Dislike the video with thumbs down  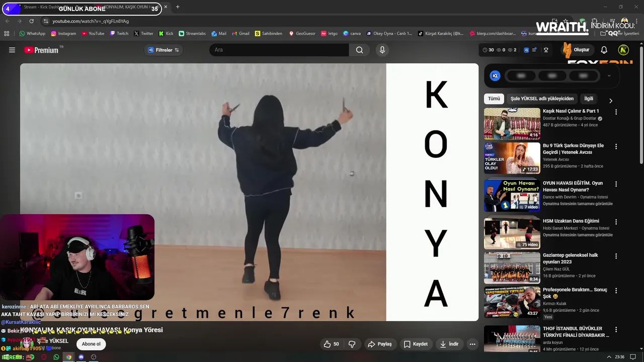tap(352, 344)
